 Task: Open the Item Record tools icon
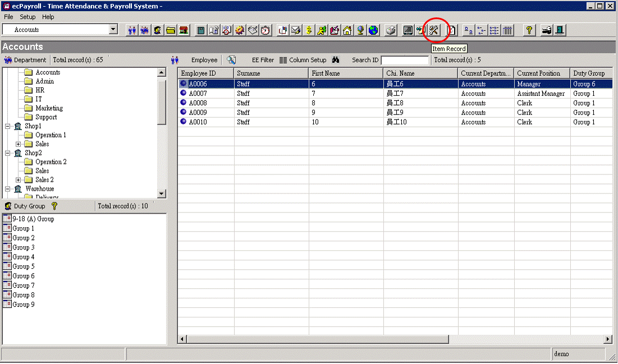coord(434,30)
